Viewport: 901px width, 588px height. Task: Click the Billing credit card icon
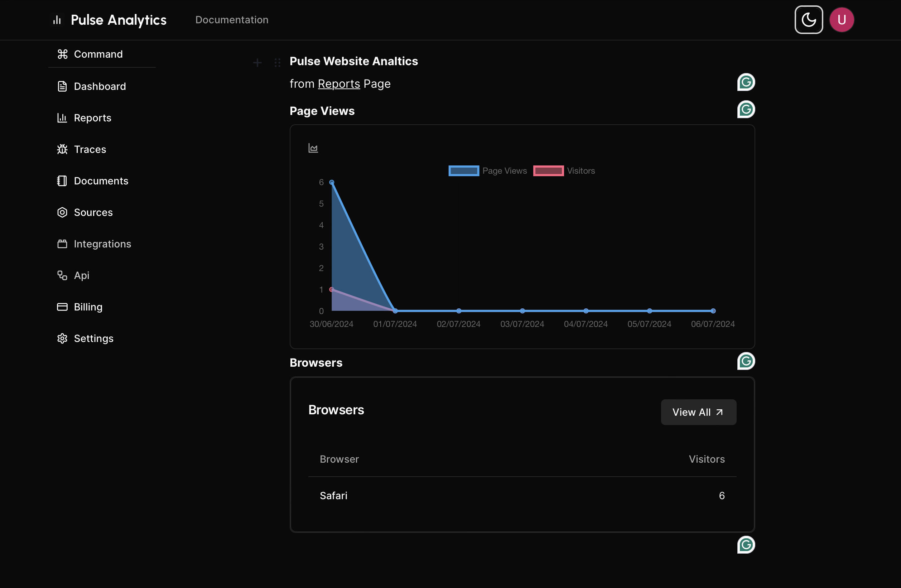62,307
